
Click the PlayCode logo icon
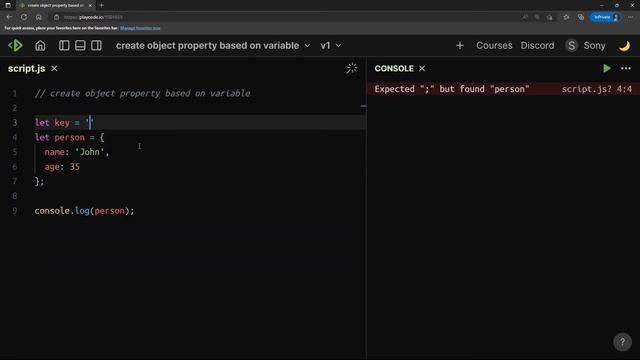point(16,45)
